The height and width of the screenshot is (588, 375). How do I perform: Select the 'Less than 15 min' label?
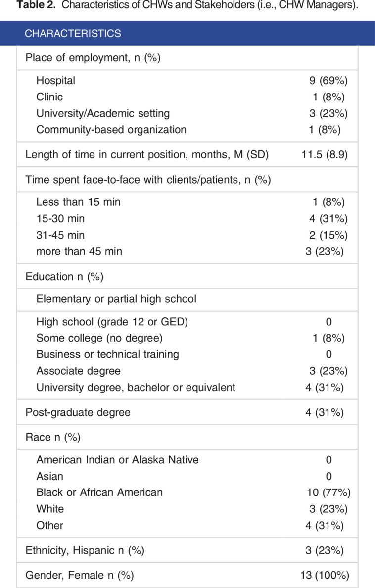pyautogui.click(x=78, y=202)
